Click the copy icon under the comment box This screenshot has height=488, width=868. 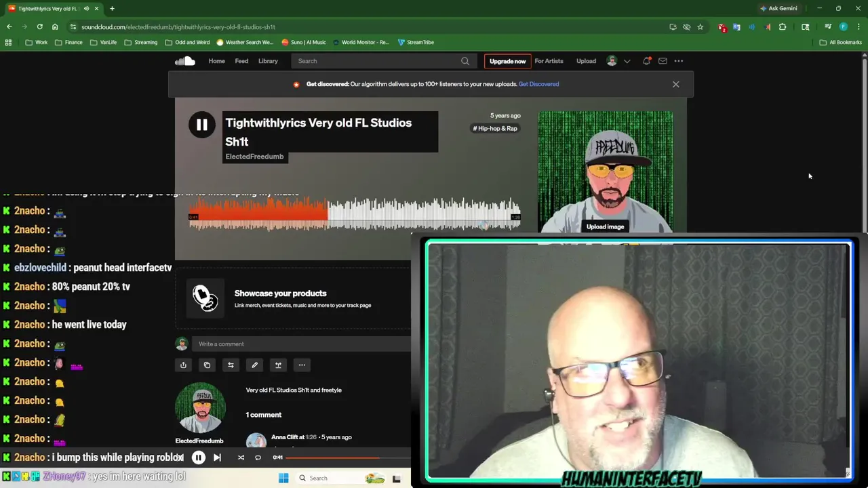coord(207,365)
